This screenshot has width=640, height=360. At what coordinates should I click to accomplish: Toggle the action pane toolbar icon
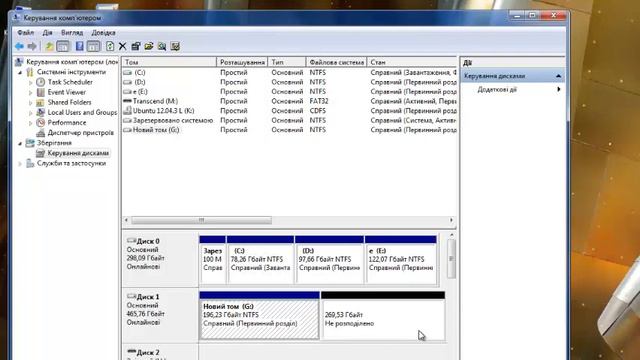(93, 47)
